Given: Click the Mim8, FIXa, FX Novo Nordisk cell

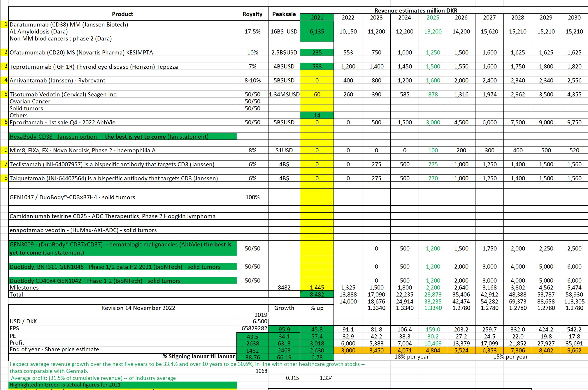Looking at the screenshot, I should (122, 150).
